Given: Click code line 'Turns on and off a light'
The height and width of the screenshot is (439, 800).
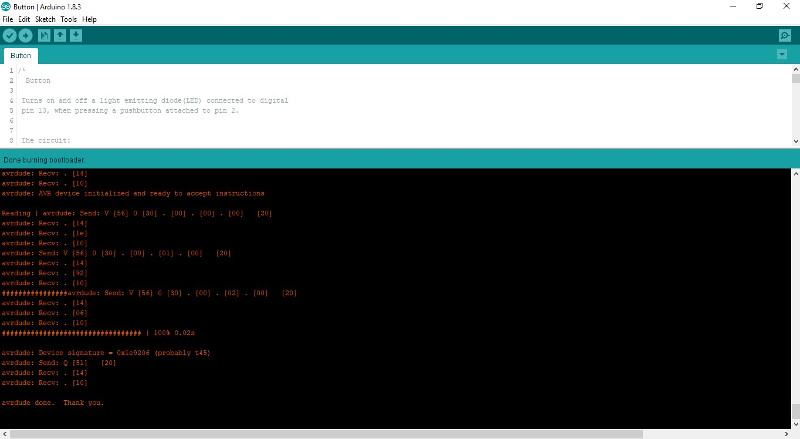Looking at the screenshot, I should (x=155, y=101).
